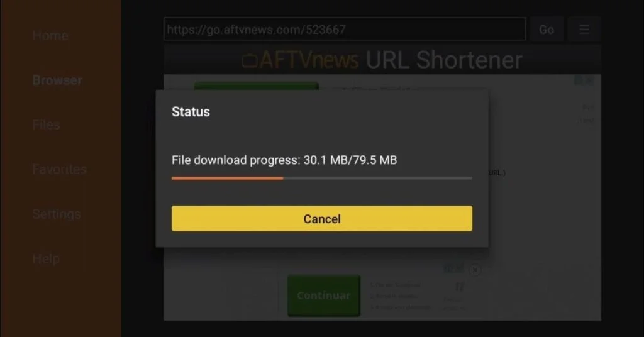644x337 pixels.
Task: Close the bottom ad with circled X
Action: pyautogui.click(x=475, y=270)
